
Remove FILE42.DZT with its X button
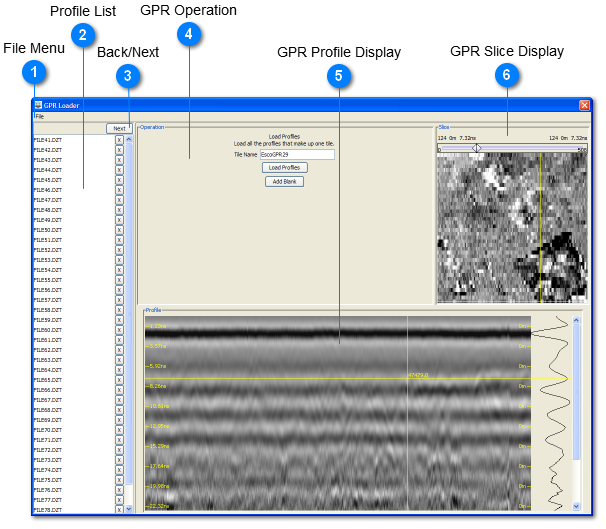[x=119, y=150]
